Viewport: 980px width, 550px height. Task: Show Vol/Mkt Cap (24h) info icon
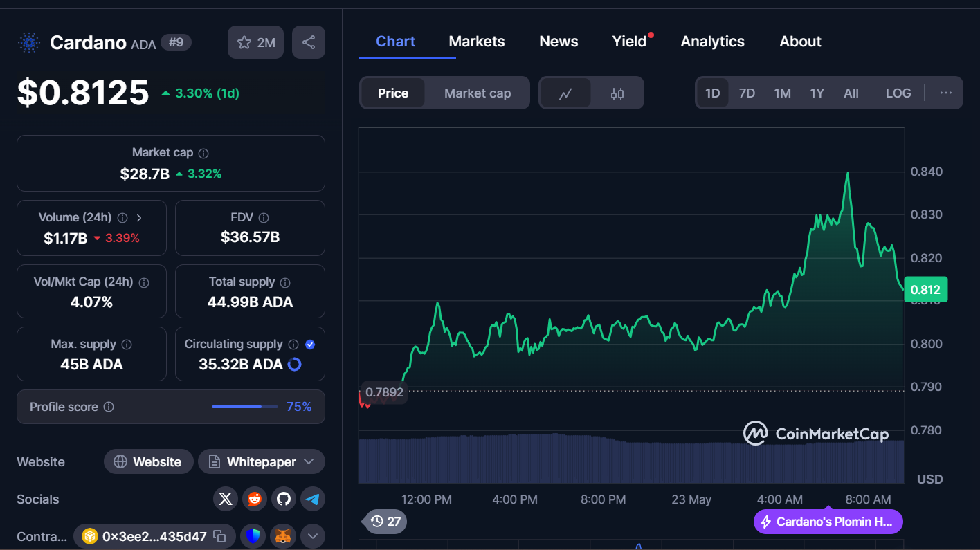[144, 282]
